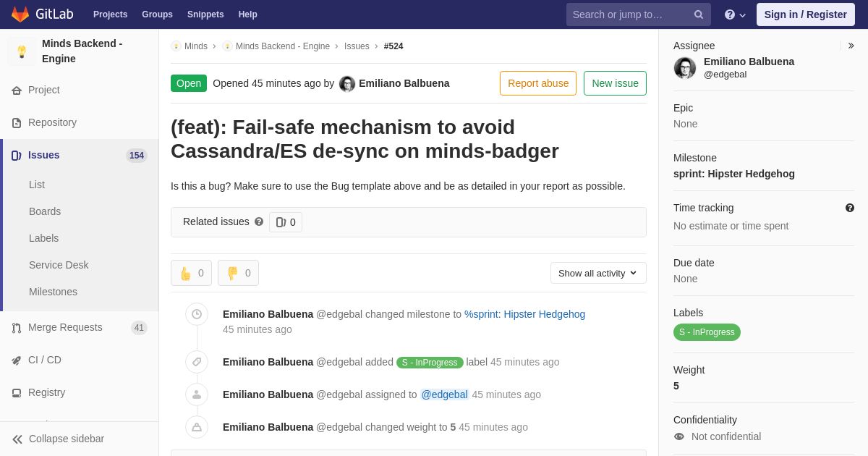Click the Minds Backend lightbulb avatar
Screen dimensions: 868x456
22,51
